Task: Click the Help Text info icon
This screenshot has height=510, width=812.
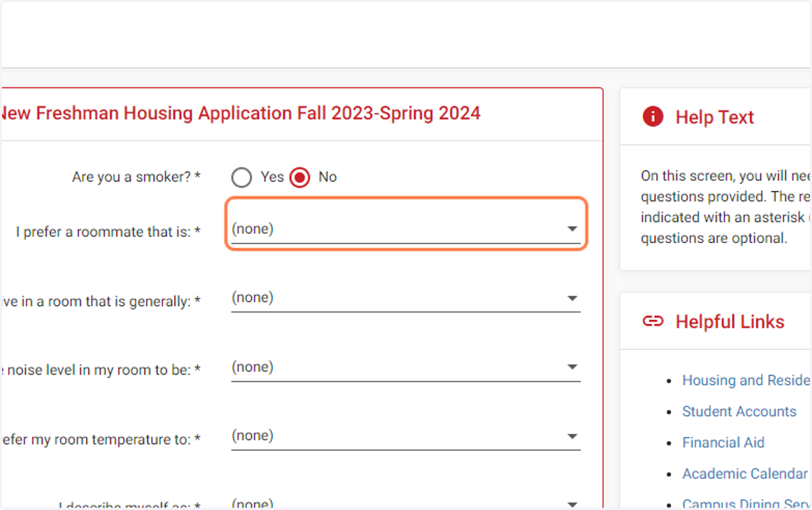Action: (653, 117)
